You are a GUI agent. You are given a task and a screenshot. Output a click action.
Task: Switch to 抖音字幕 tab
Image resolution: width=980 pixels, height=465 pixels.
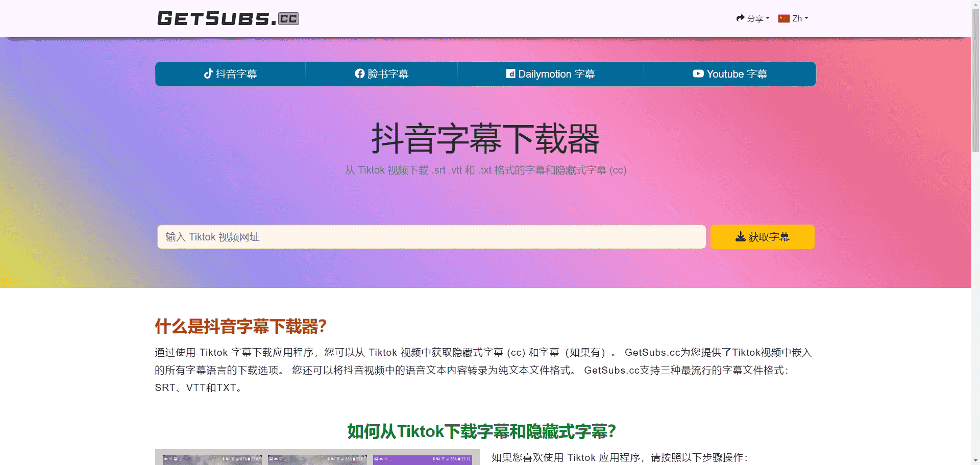pos(230,74)
